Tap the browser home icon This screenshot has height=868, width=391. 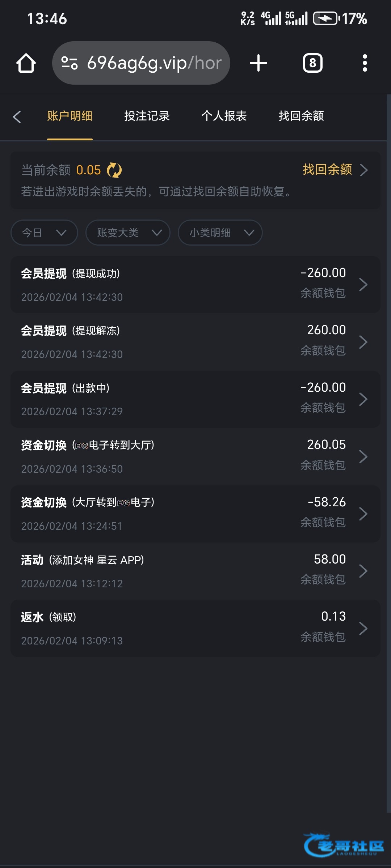pos(26,63)
